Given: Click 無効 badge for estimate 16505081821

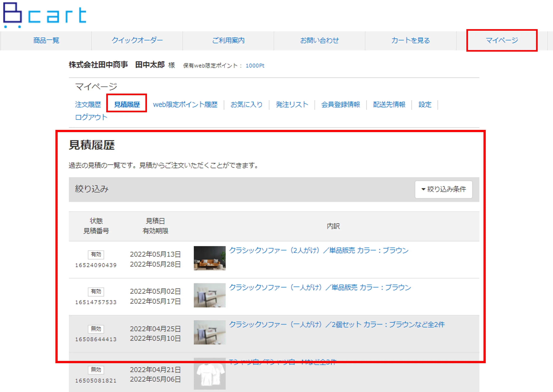Looking at the screenshot, I should 96,370.
